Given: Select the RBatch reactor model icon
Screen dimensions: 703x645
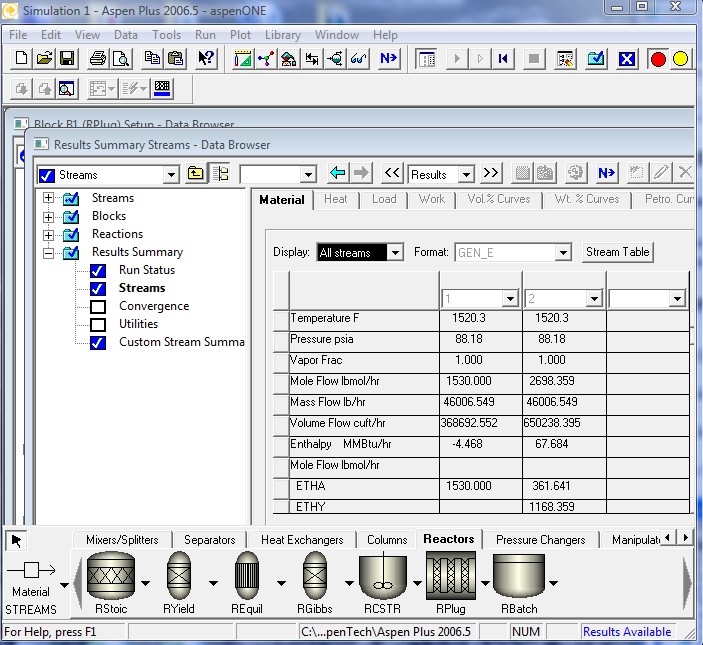Looking at the screenshot, I should [518, 577].
